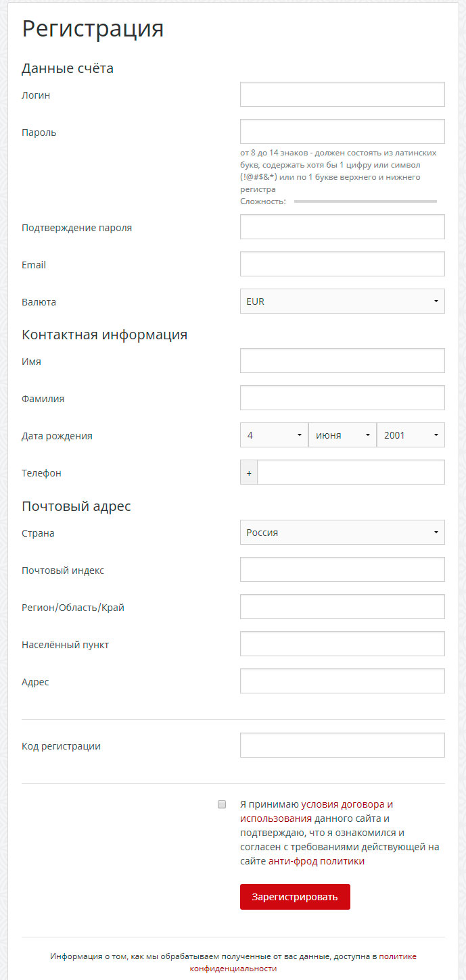Open the birth year dropdown showing 2001
Viewport: 466px width, 980px height.
411,435
